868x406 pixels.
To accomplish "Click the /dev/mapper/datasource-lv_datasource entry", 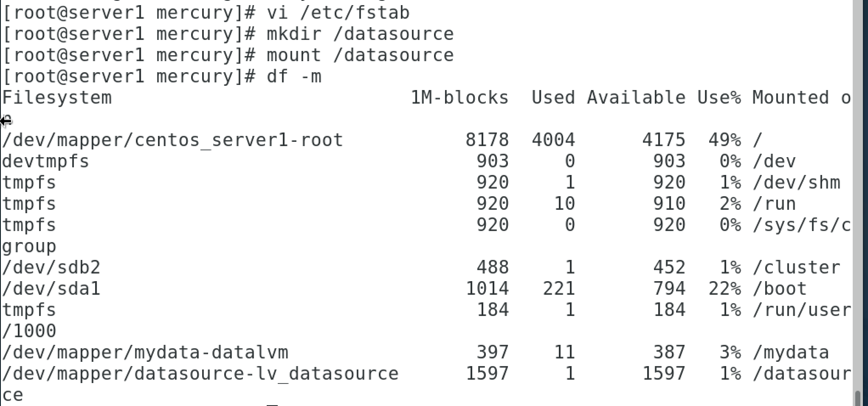I will tap(200, 374).
